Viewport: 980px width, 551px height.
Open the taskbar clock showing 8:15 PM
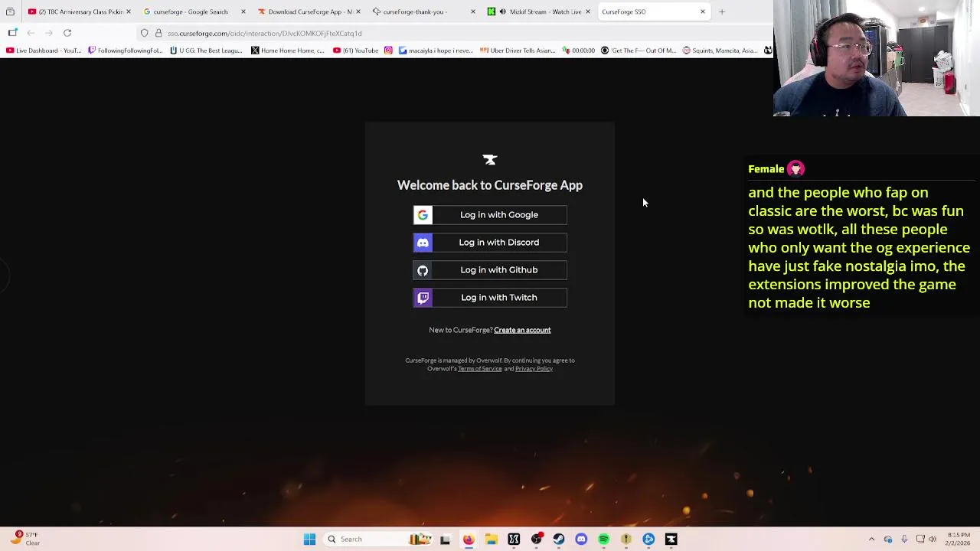[x=958, y=539]
